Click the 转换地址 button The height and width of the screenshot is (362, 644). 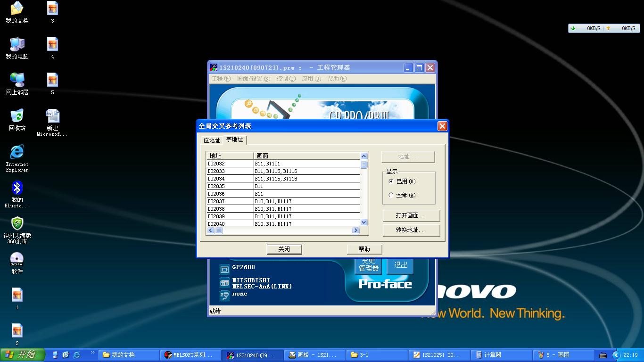(x=411, y=230)
